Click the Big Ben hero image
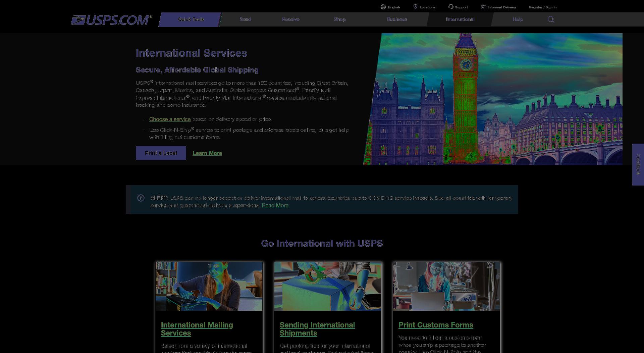Image resolution: width=644 pixels, height=353 pixels. pyautogui.click(x=493, y=99)
